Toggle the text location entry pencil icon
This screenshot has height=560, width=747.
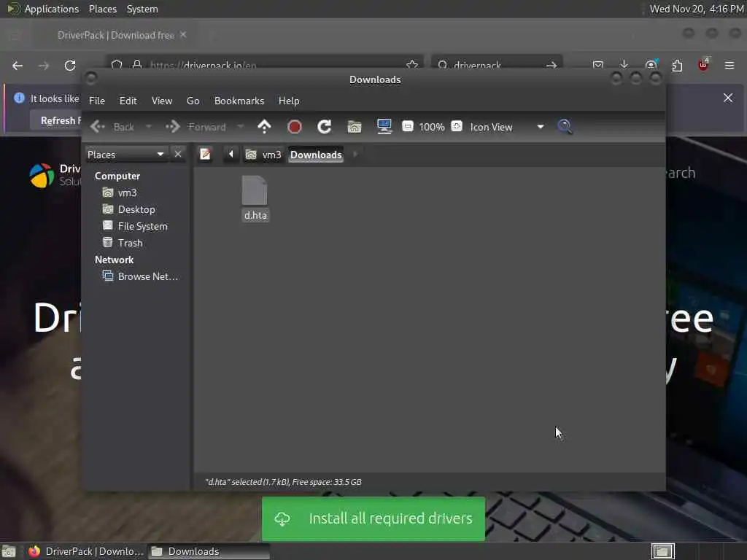click(205, 155)
